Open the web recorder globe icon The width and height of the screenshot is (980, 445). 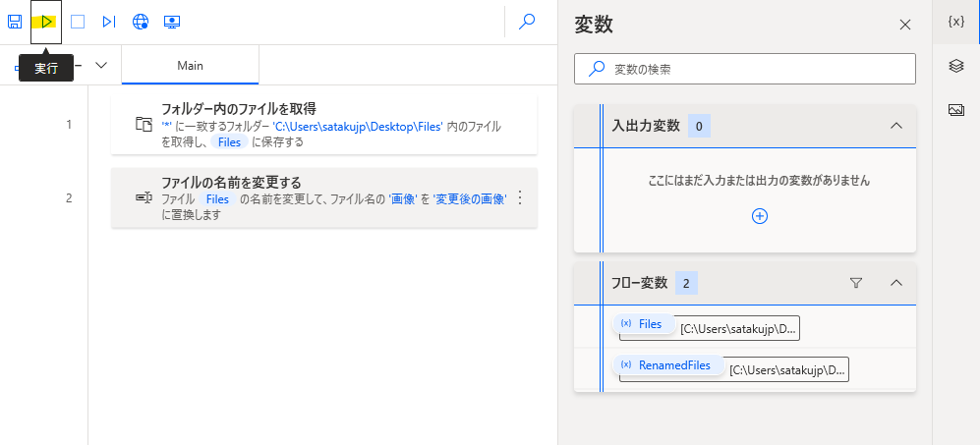(x=141, y=22)
